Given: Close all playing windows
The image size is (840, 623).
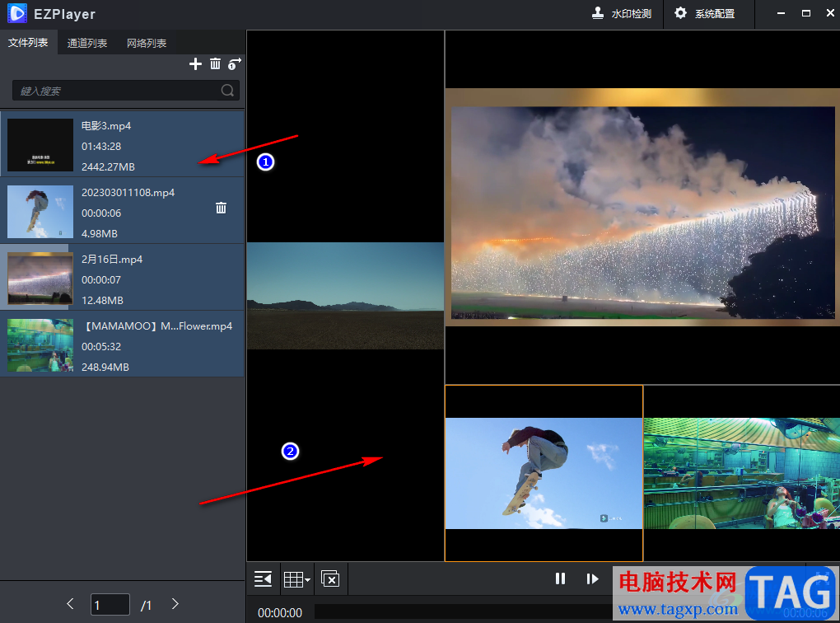Looking at the screenshot, I should point(329,579).
